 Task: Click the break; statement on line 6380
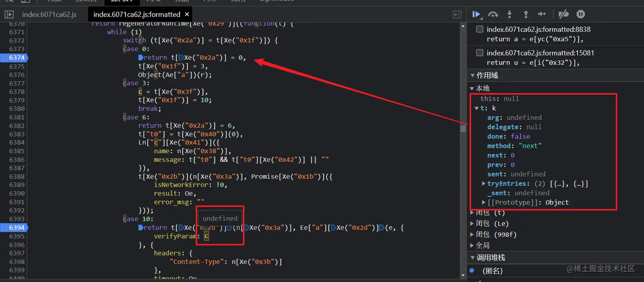tap(149, 109)
